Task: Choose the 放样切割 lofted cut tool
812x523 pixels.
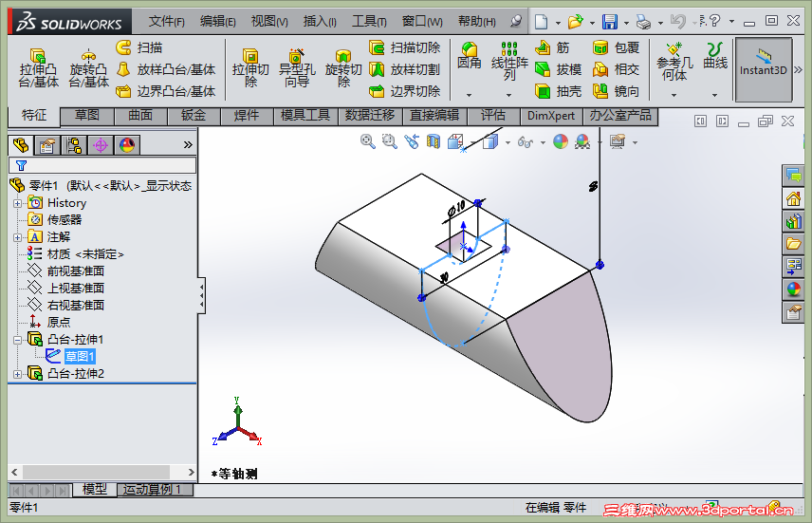Action: pos(404,69)
